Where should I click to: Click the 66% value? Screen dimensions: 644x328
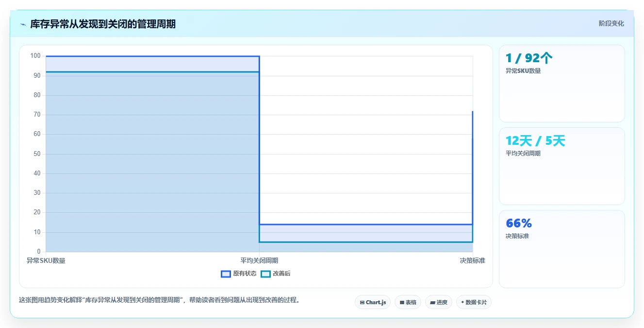click(519, 224)
